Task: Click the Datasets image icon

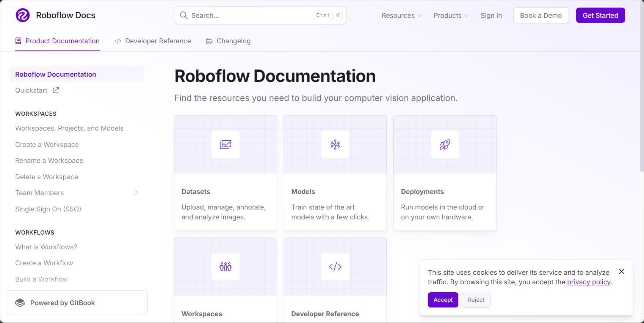Action: [x=226, y=144]
